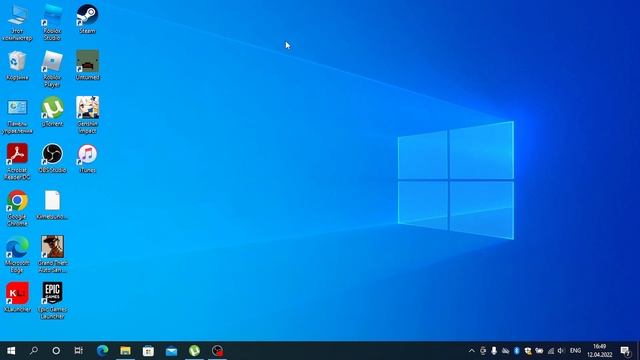Select the Grand Theft Auto San Andreas shortcut
640x360 pixels.
pyautogui.click(x=52, y=255)
